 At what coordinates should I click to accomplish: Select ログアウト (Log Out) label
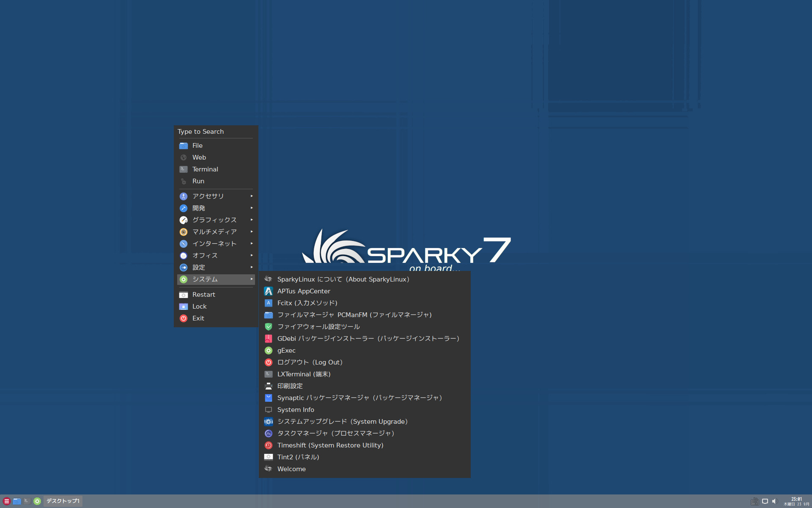(x=310, y=362)
